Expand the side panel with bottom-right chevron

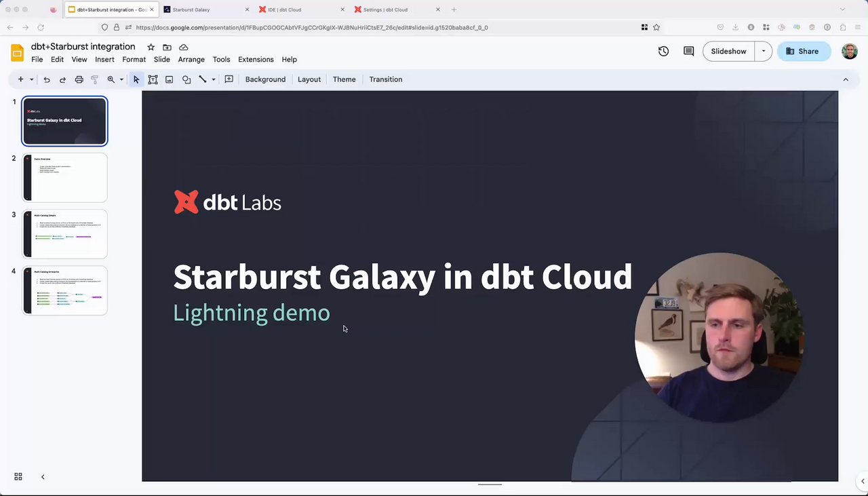863,481
